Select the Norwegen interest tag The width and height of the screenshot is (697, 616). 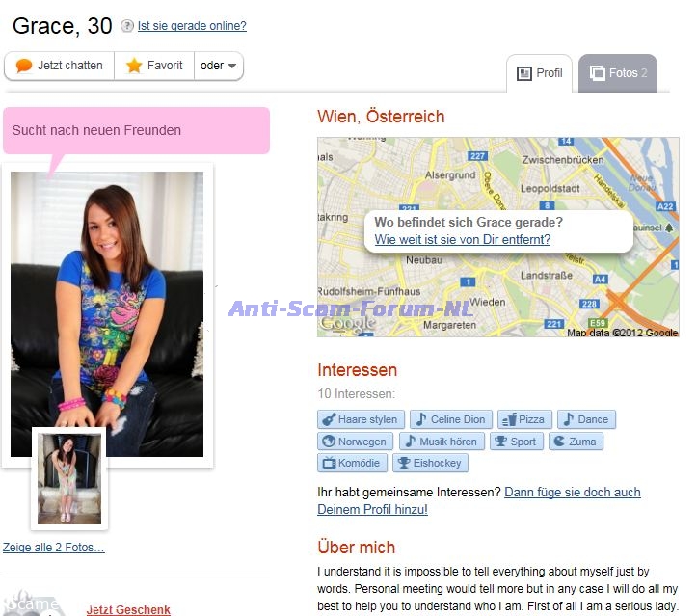(x=355, y=442)
